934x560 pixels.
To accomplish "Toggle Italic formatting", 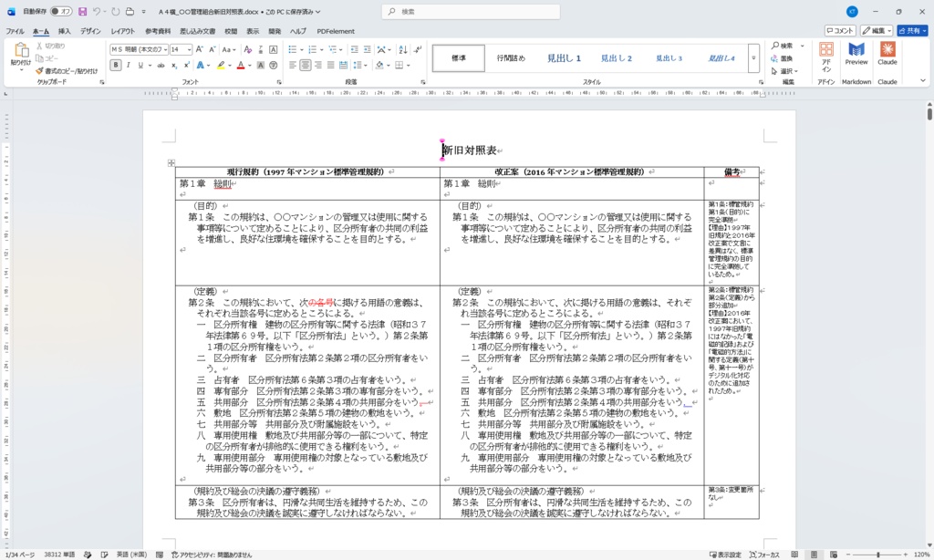I will (128, 66).
